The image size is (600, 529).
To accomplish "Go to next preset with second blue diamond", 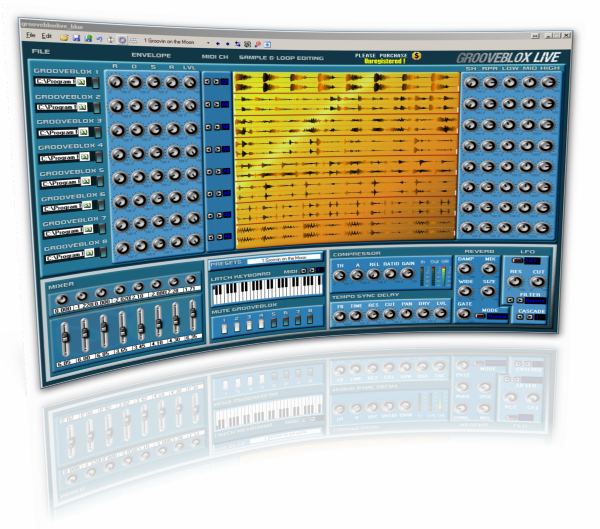I will [x=228, y=44].
